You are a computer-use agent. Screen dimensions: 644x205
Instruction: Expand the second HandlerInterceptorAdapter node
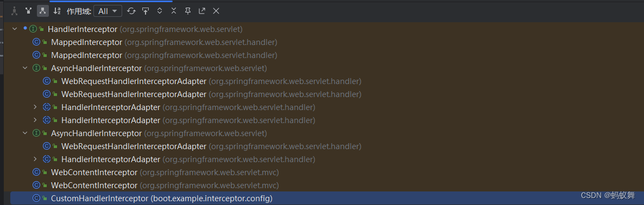point(35,120)
